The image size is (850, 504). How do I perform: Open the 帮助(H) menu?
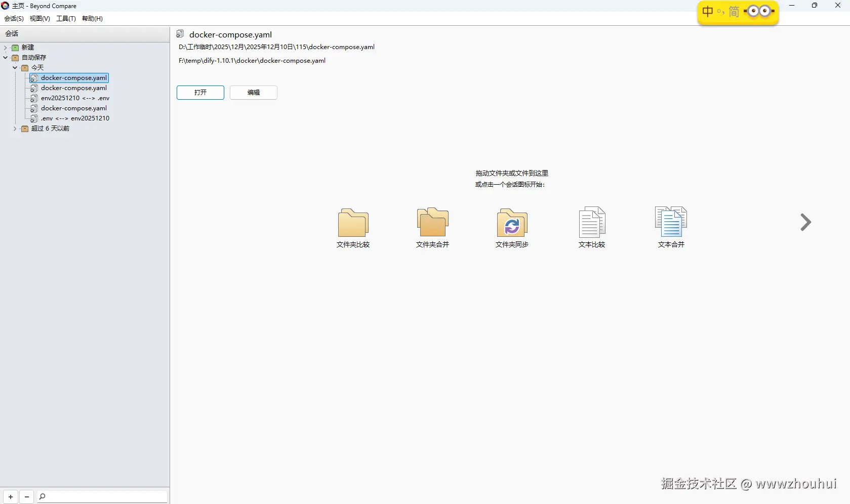92,19
